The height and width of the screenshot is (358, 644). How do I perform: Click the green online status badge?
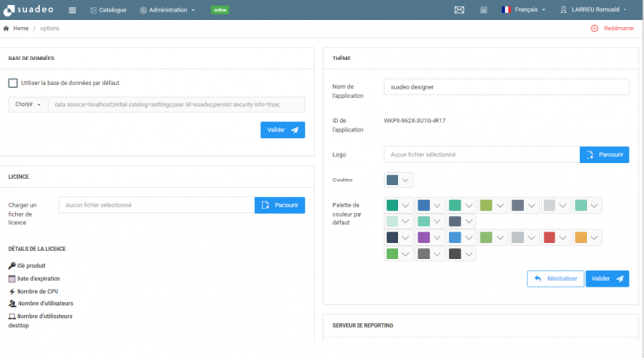[x=220, y=10]
